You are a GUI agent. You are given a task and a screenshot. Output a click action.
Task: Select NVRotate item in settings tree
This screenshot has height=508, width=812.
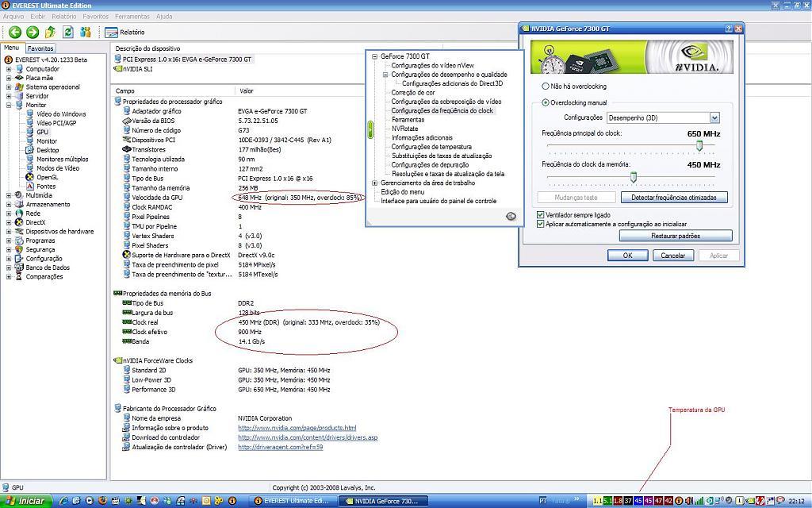click(404, 129)
